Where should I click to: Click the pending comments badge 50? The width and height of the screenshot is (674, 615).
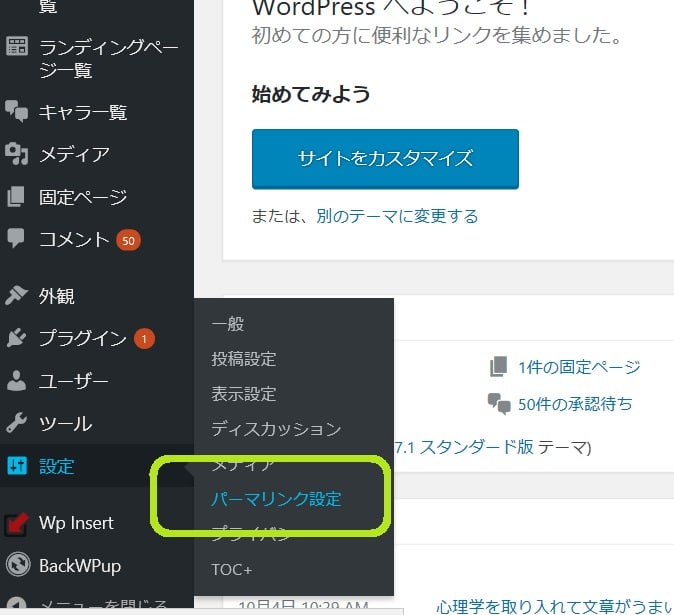pyautogui.click(x=128, y=241)
